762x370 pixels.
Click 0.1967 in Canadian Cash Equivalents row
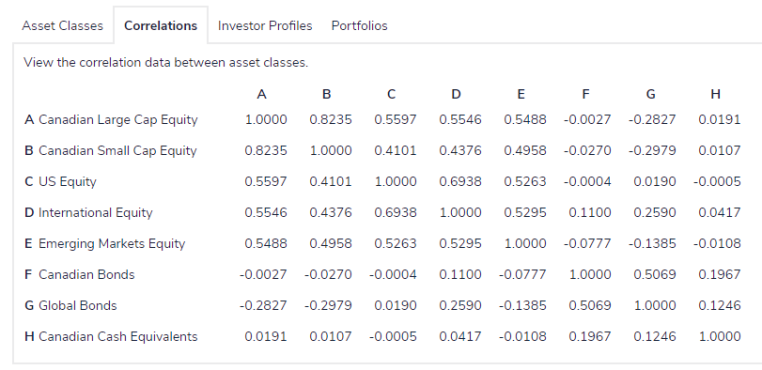(589, 336)
